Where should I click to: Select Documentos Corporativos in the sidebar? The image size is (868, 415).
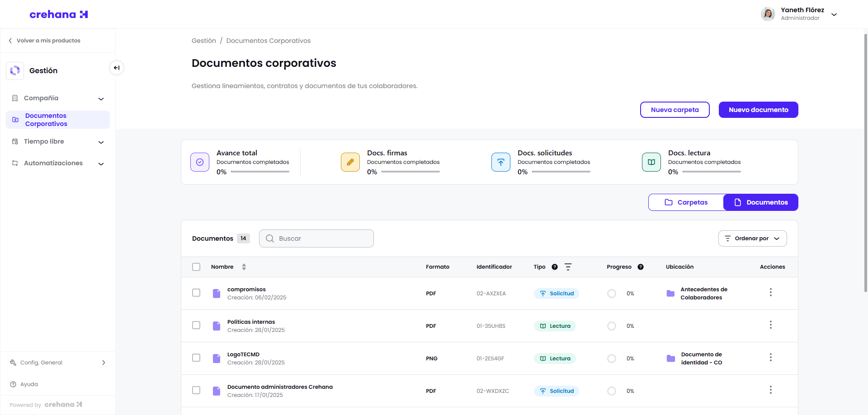point(58,120)
